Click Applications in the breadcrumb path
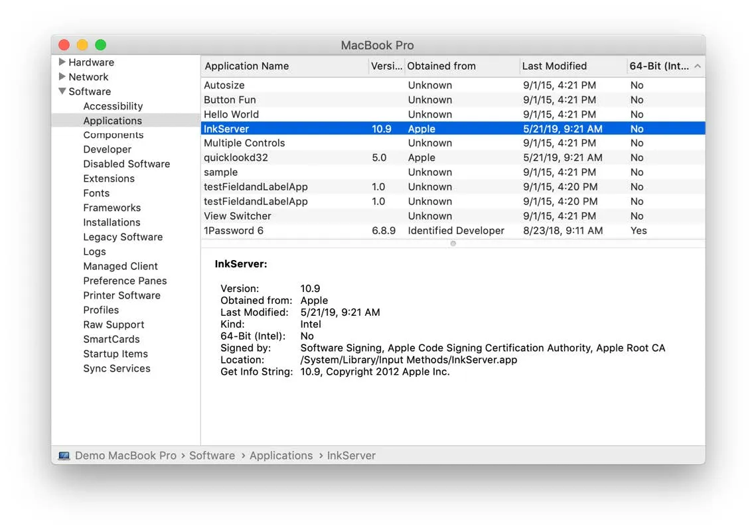This screenshot has width=756, height=532. pos(281,455)
